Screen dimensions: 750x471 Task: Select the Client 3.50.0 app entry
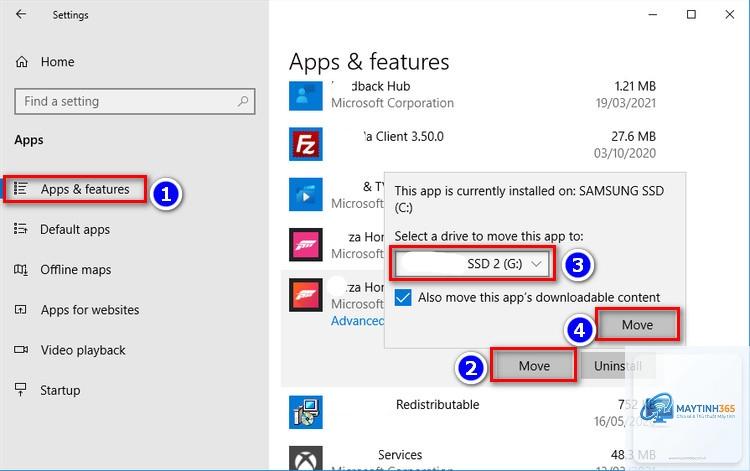click(x=403, y=136)
